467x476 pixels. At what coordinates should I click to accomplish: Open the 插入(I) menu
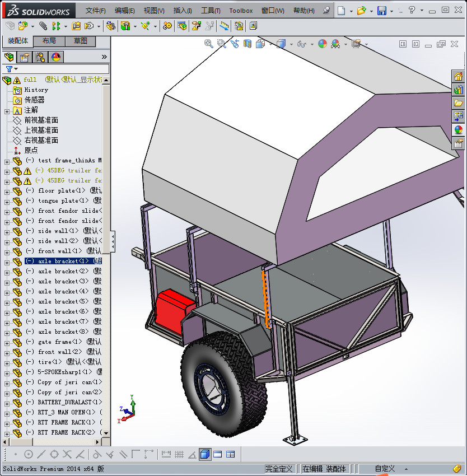pyautogui.click(x=183, y=11)
